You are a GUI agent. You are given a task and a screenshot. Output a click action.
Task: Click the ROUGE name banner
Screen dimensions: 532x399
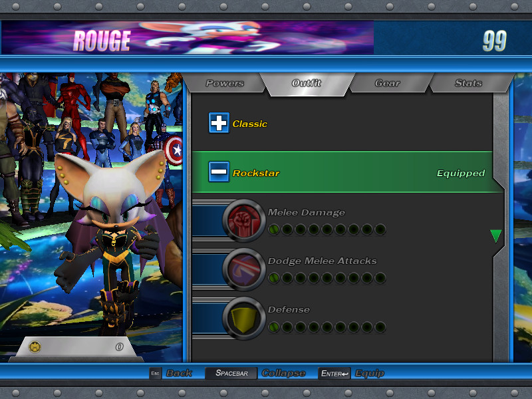coord(102,41)
